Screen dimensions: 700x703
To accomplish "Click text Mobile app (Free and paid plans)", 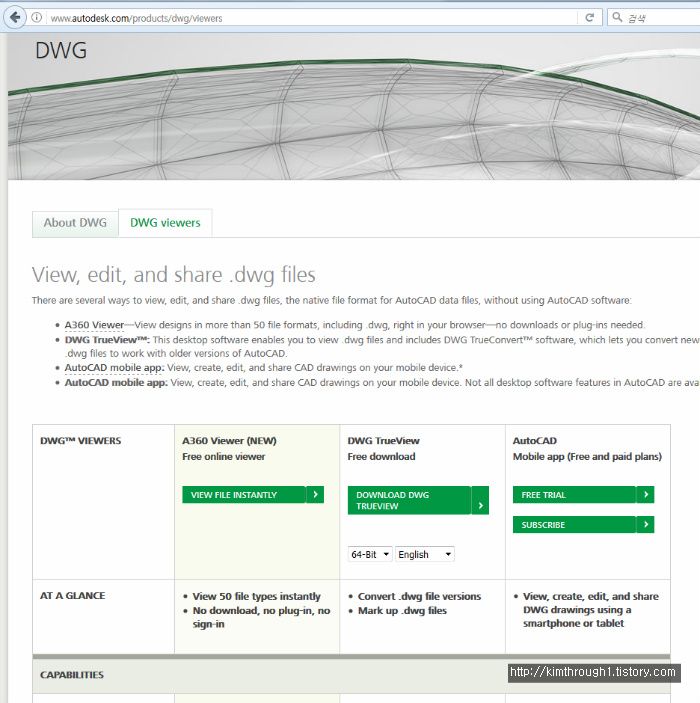I will [587, 456].
